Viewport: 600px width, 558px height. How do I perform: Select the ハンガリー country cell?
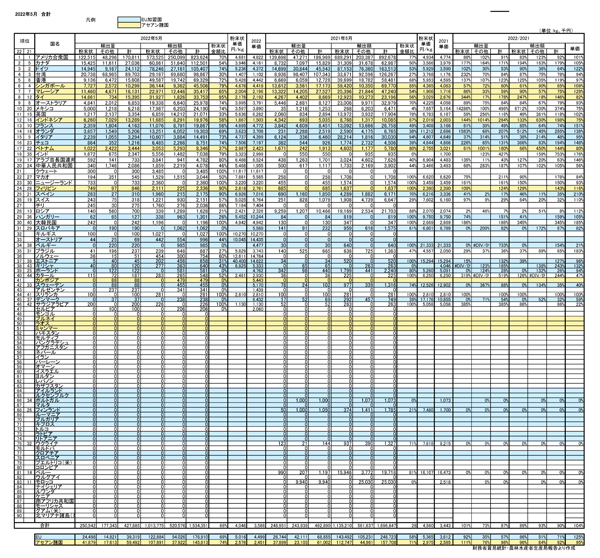click(55, 217)
